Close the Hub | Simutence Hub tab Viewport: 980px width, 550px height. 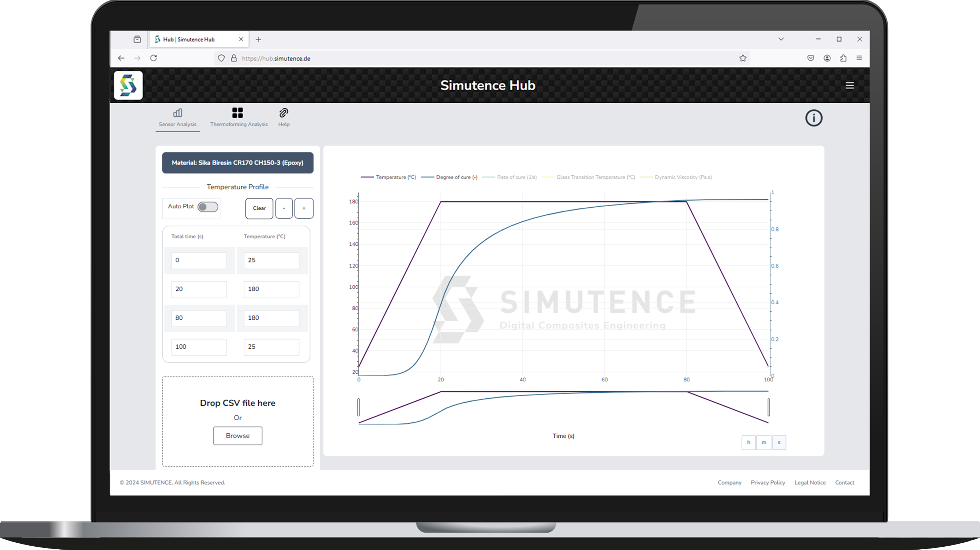(x=241, y=39)
